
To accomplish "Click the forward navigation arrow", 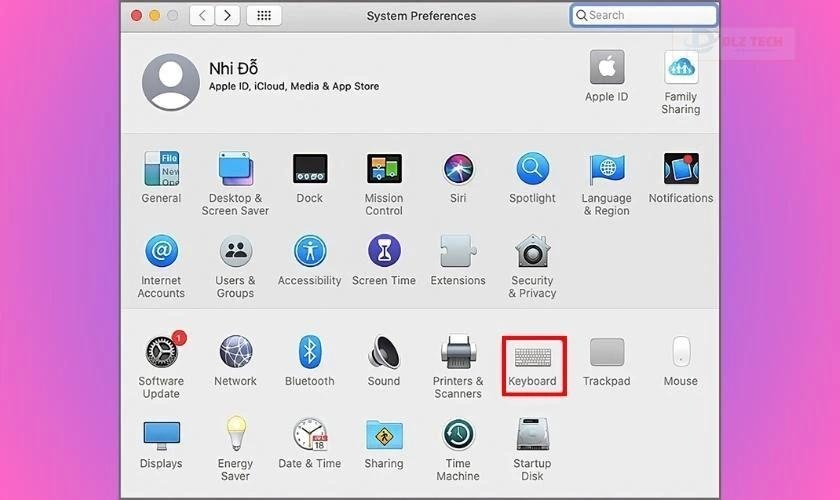I will (x=228, y=16).
